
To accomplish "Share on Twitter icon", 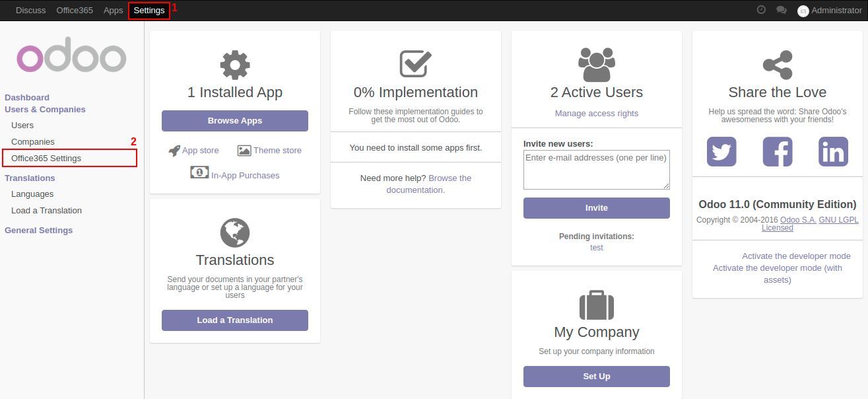I will (x=721, y=152).
